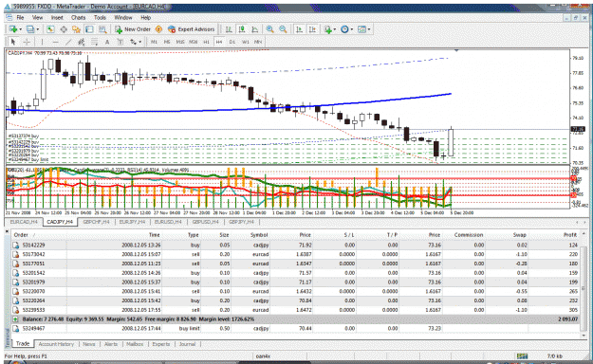This screenshot has height=364, width=593.
Task: Close the Terminal panel with X
Action: tap(7, 230)
